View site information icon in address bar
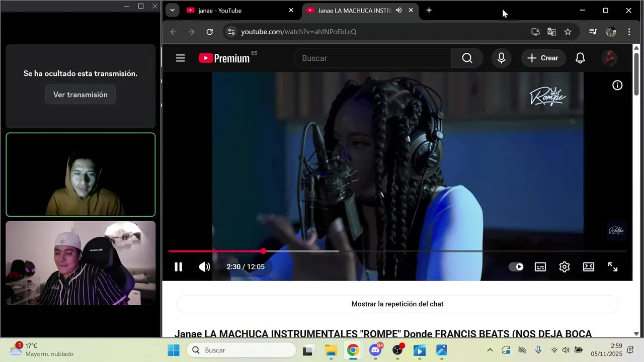Screen dimensions: 644x362 231,32
